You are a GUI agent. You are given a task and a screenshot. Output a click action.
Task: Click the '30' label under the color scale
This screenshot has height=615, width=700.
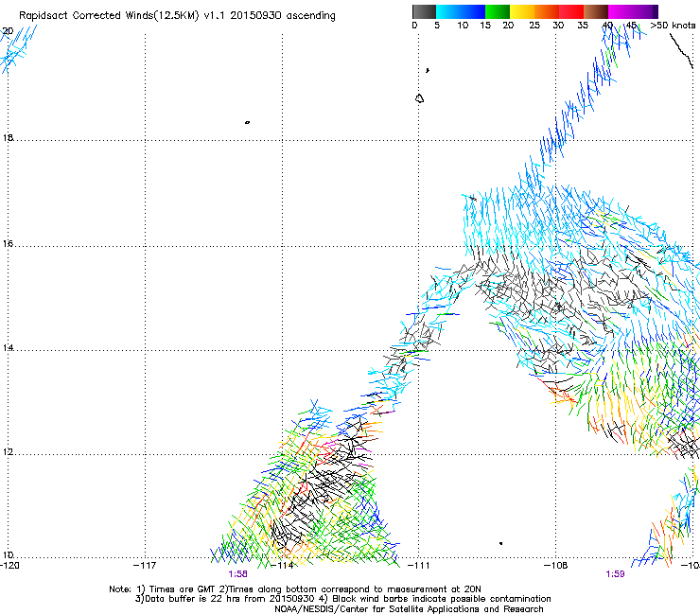[x=558, y=26]
